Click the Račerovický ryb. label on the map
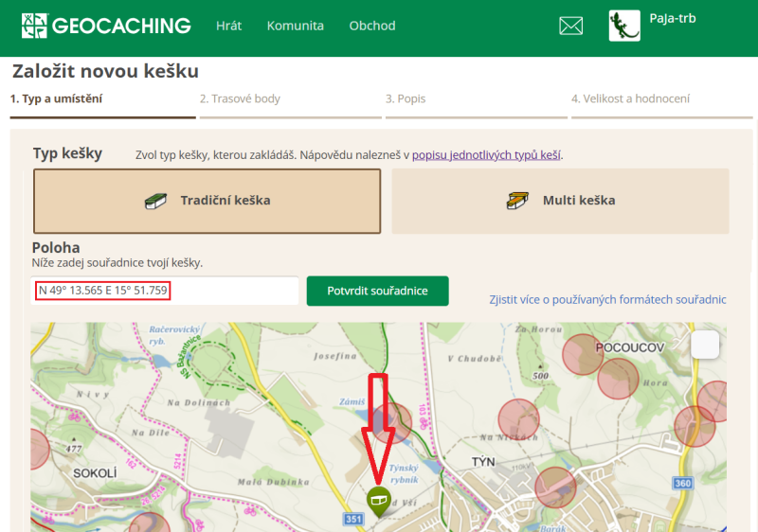 click(x=174, y=335)
